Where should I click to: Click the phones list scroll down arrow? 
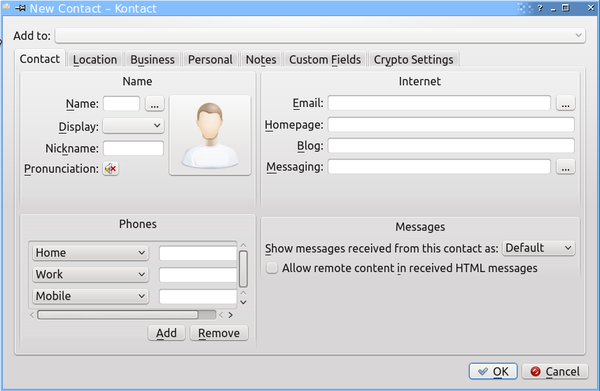pyautogui.click(x=243, y=302)
